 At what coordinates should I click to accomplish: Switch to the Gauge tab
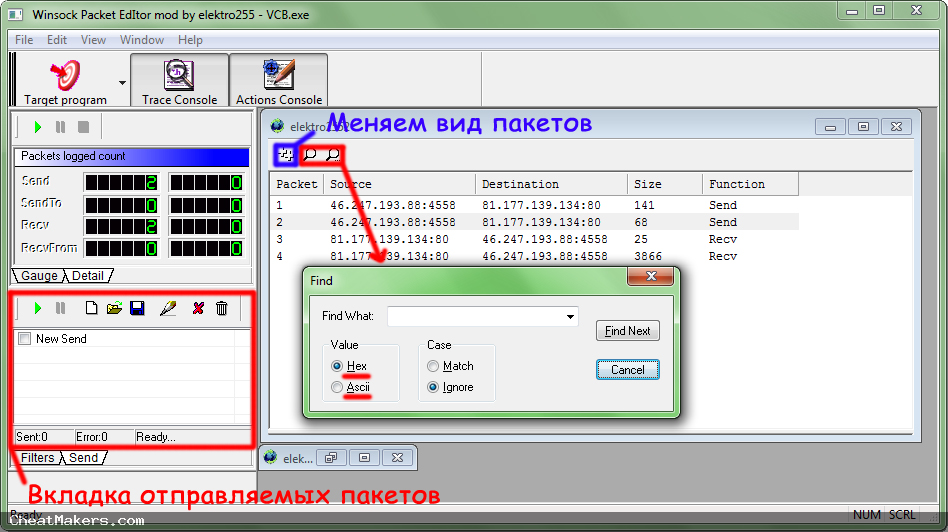coord(39,276)
